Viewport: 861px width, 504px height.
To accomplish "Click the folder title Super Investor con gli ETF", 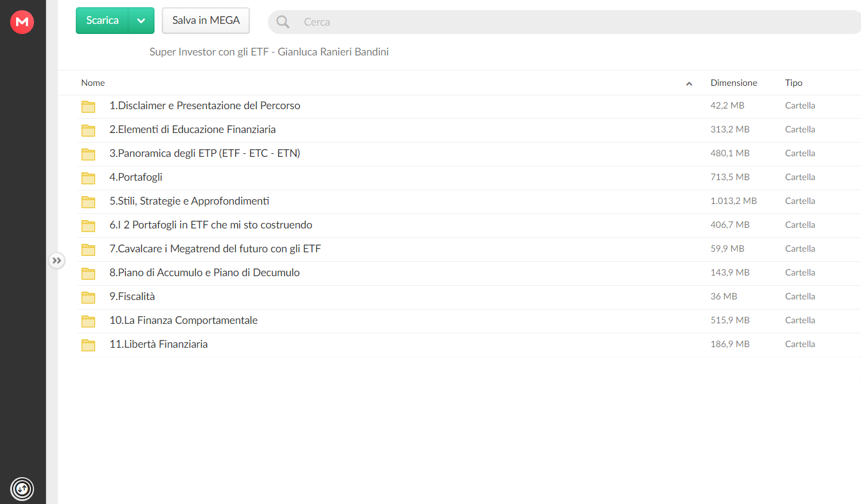I will click(x=269, y=52).
